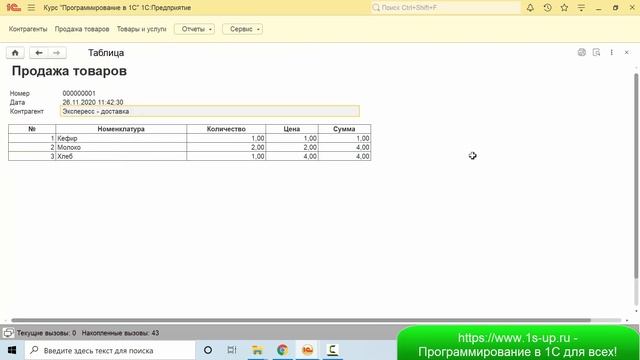Select Цена value 2,00 in Молоко row
The height and width of the screenshot is (360, 640).
[x=292, y=147]
